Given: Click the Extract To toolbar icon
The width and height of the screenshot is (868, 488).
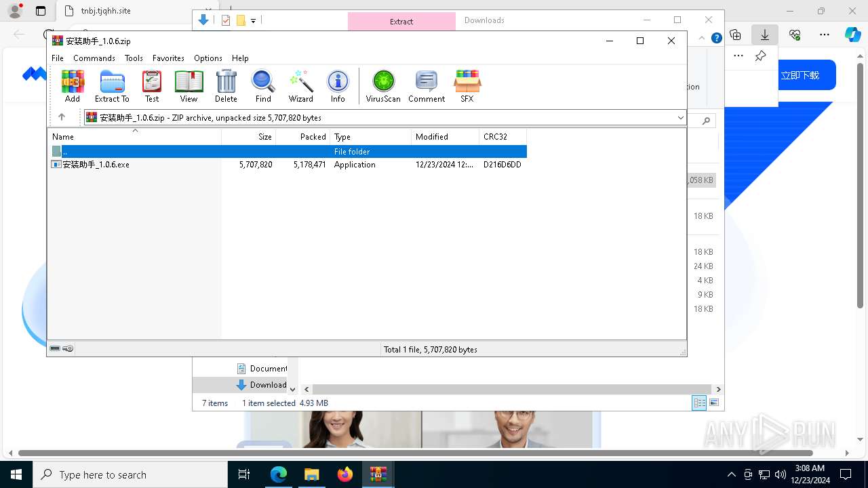Looking at the screenshot, I should (x=112, y=86).
